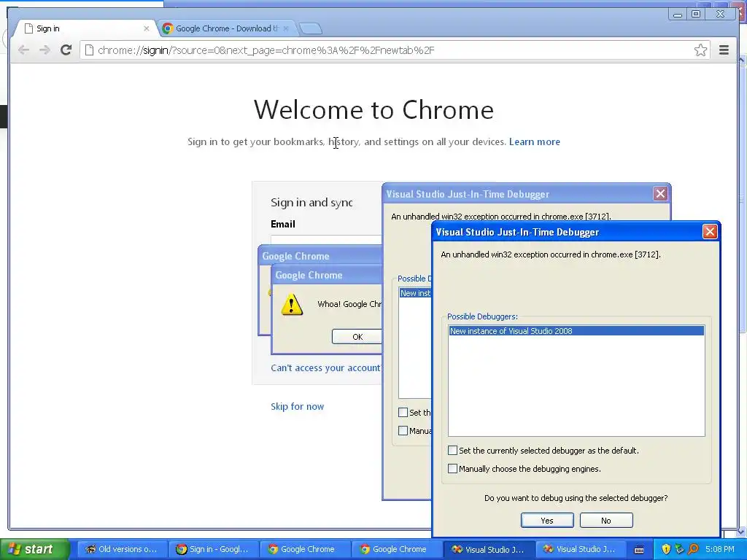Click Yes to debug with selected debugger

tap(547, 521)
